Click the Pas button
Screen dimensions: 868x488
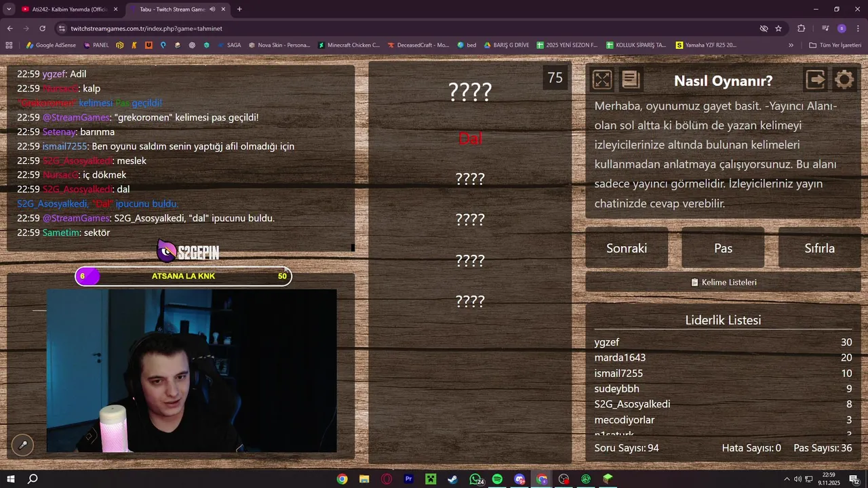[x=723, y=248]
